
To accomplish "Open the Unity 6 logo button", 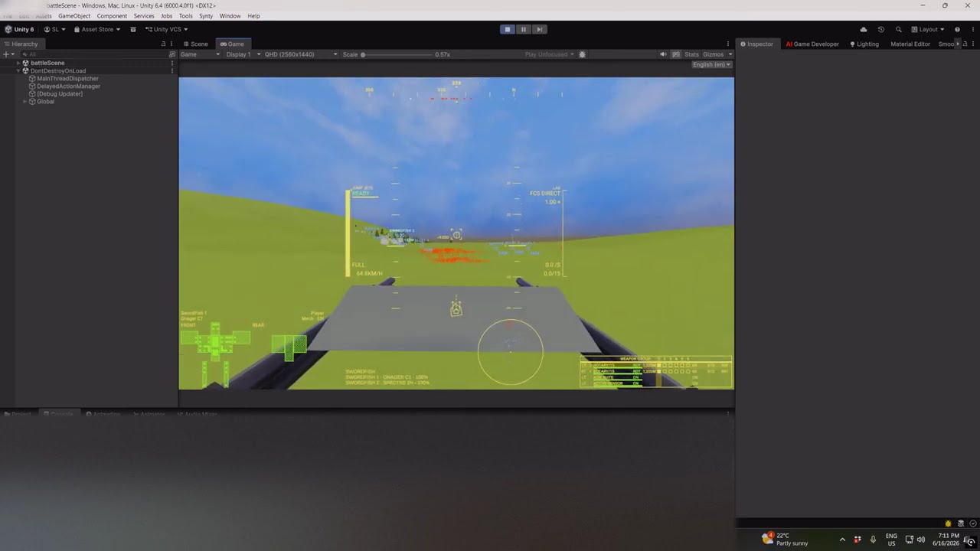I will (19, 29).
